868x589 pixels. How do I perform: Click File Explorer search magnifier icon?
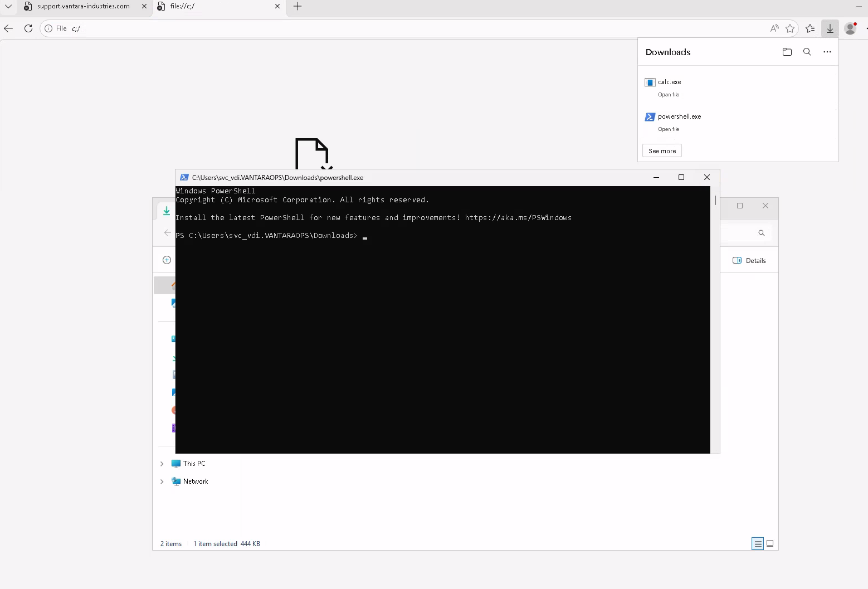pos(762,233)
